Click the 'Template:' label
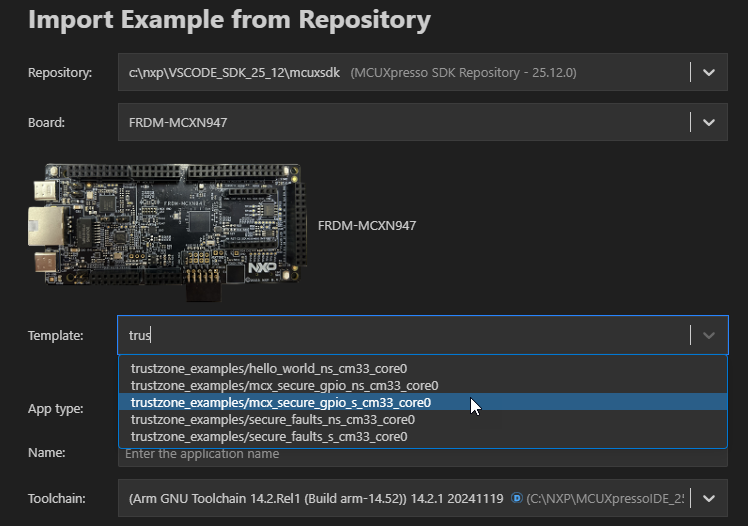Image resolution: width=748 pixels, height=526 pixels. 56,336
